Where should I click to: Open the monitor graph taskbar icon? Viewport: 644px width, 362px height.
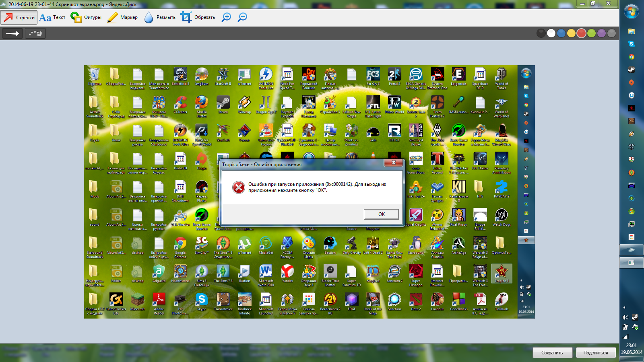[632, 224]
